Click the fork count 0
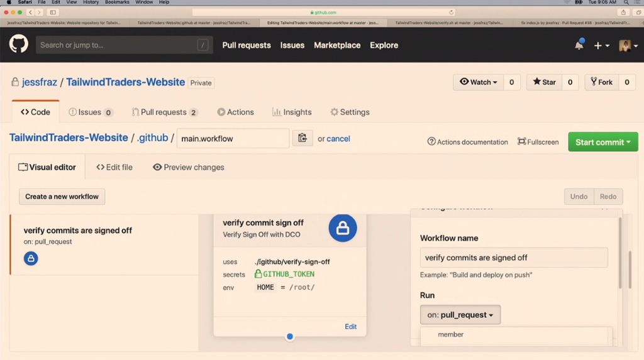Viewport: 644px width, 360px height. click(627, 82)
